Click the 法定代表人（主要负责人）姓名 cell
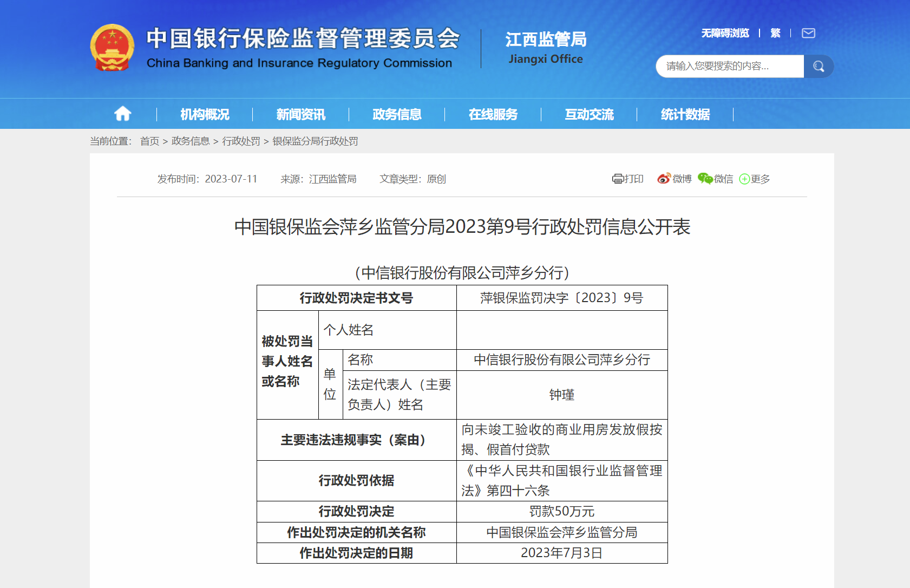This screenshot has width=910, height=588. click(400, 395)
